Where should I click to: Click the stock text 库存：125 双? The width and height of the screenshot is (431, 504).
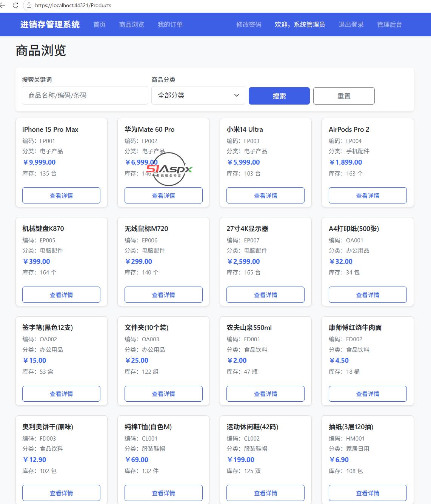click(244, 471)
